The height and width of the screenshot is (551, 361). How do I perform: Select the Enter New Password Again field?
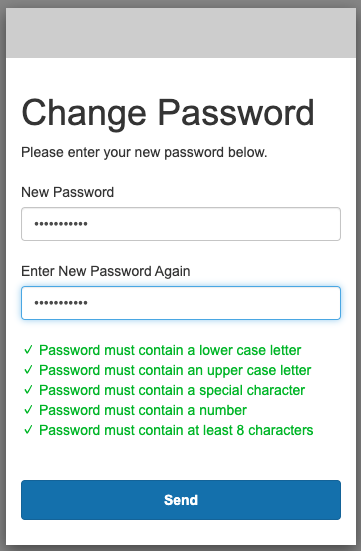181,303
